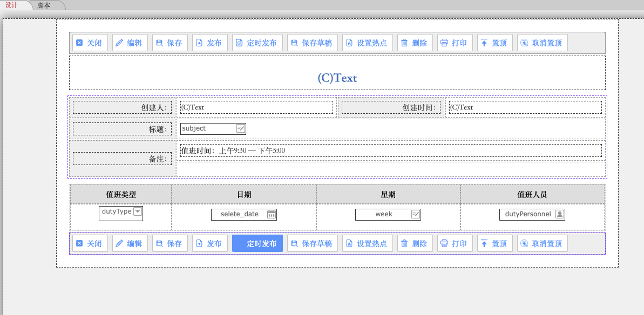Click the 值班类型 column header

[x=121, y=194]
